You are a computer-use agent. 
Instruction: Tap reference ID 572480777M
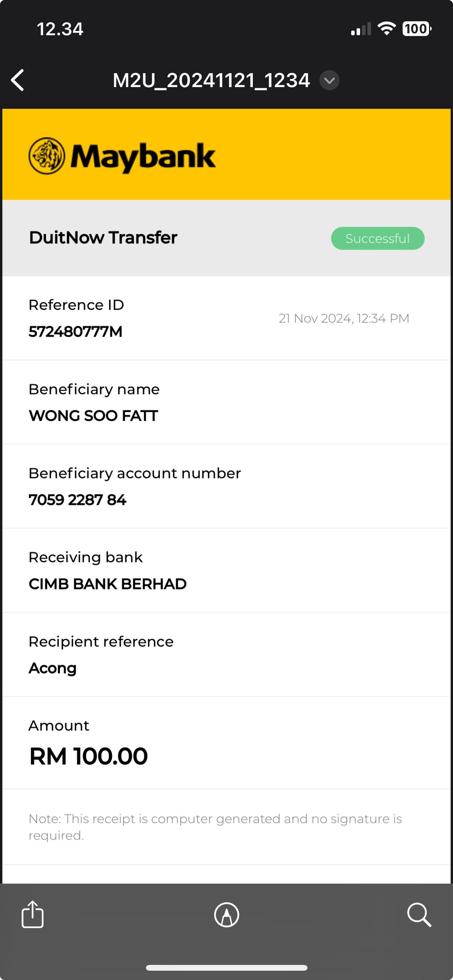[75, 332]
